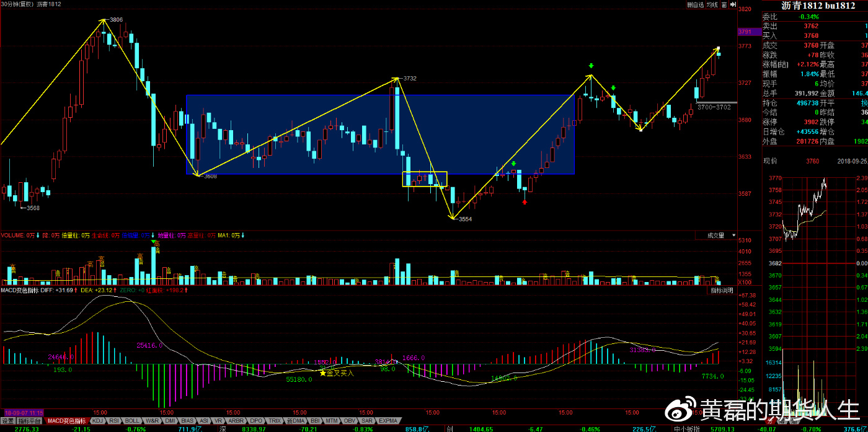
Task: Click the 30分钟(复权) period label
Action: (x=17, y=4)
